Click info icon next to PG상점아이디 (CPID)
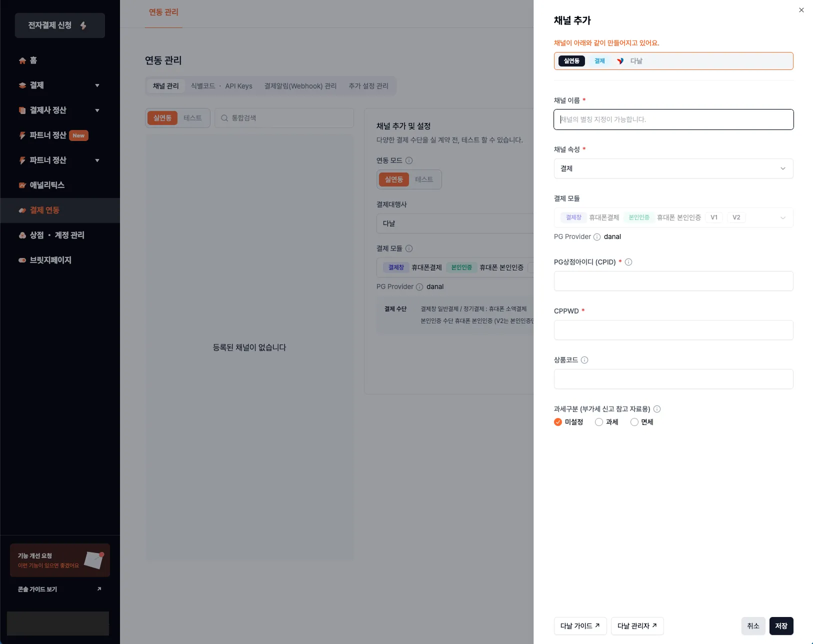This screenshot has width=813, height=644. [628, 262]
